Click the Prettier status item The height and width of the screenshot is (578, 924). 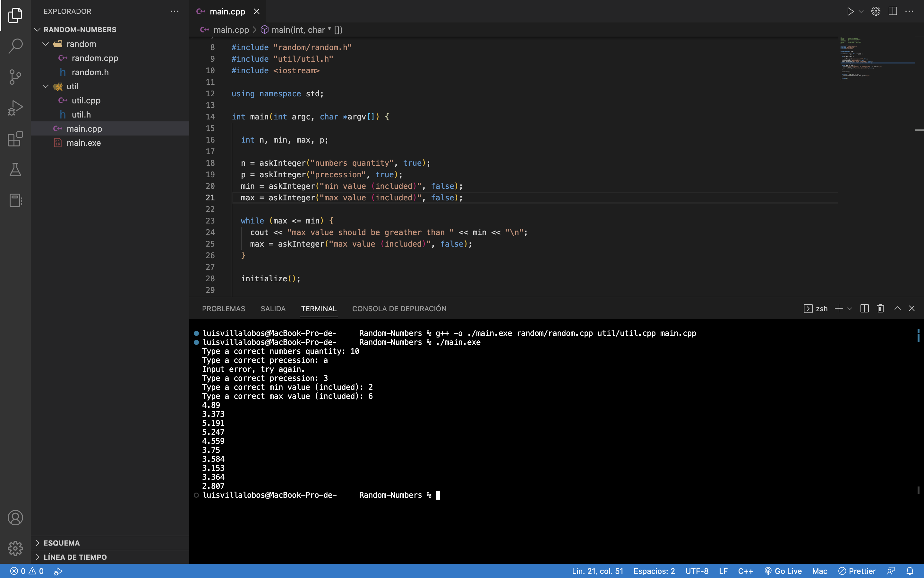coord(857,571)
